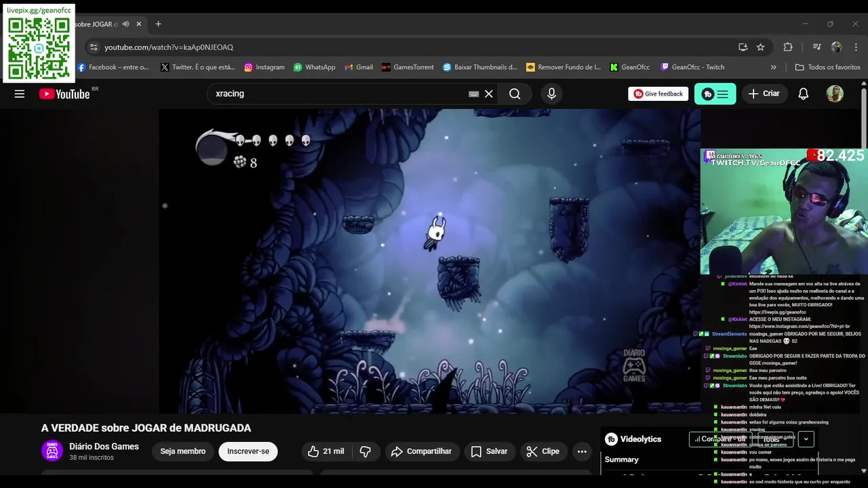The image size is (868, 488).
Task: Open the GamesTorrent bookmark
Action: pos(408,67)
